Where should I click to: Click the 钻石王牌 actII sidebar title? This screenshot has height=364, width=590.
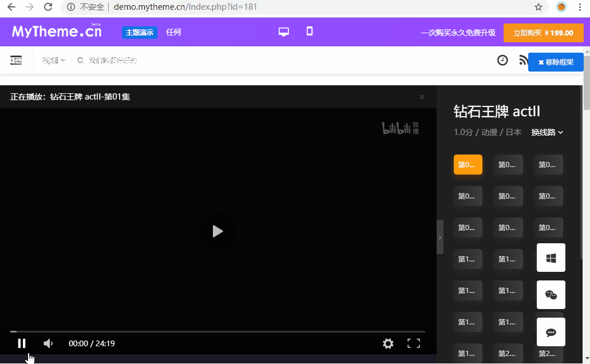497,112
